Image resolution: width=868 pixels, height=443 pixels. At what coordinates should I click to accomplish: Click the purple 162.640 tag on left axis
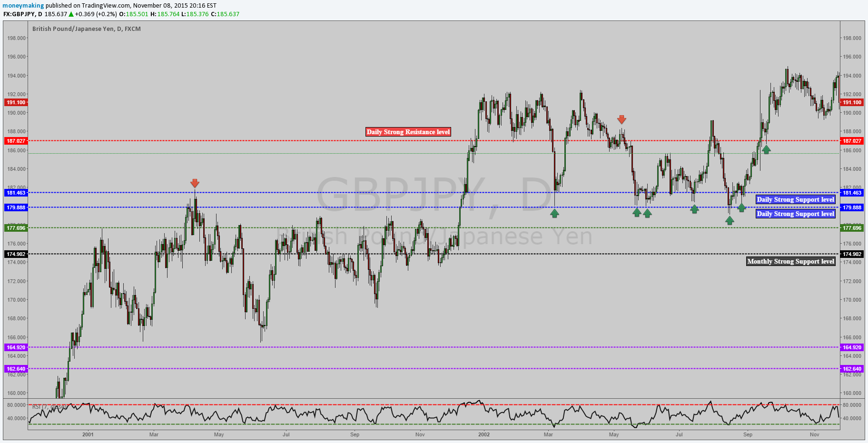tap(16, 369)
